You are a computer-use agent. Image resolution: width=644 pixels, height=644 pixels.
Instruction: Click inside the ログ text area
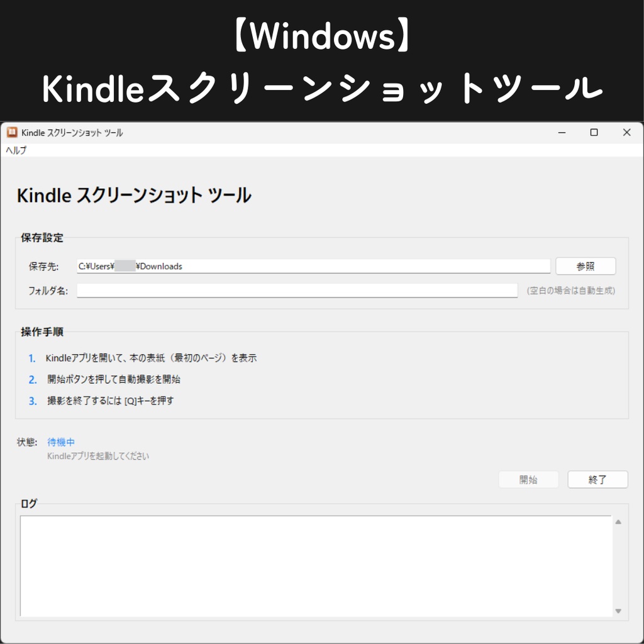tap(316, 565)
